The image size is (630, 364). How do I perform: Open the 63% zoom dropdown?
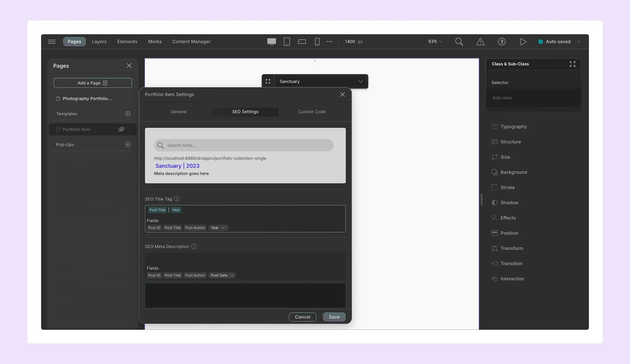click(435, 41)
